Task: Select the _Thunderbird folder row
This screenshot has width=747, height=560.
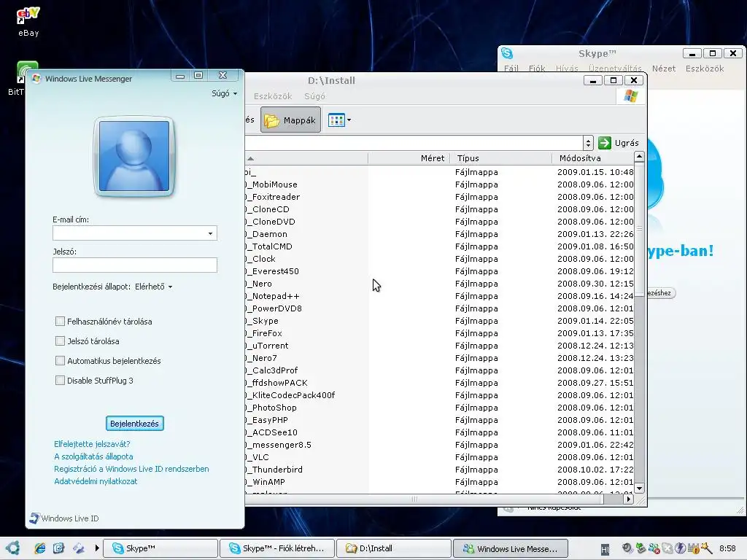Action: point(439,469)
